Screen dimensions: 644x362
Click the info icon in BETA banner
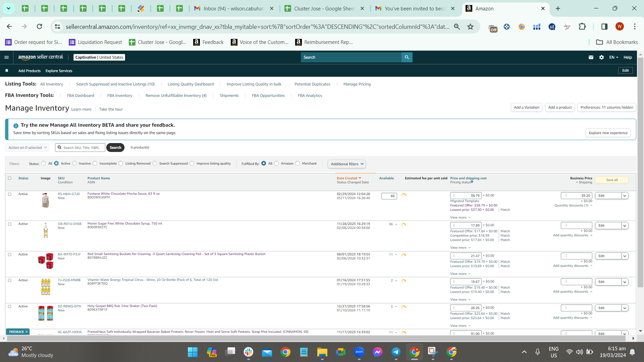tap(16, 126)
